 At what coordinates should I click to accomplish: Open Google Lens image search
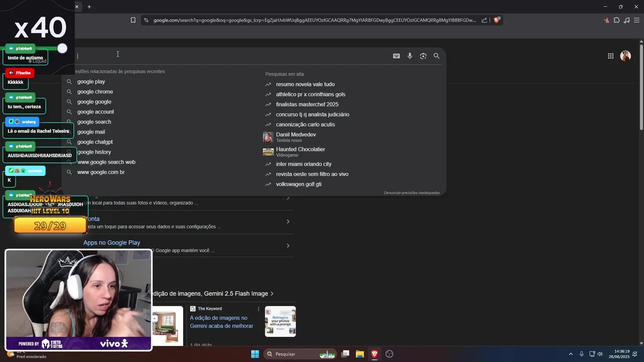423,56
